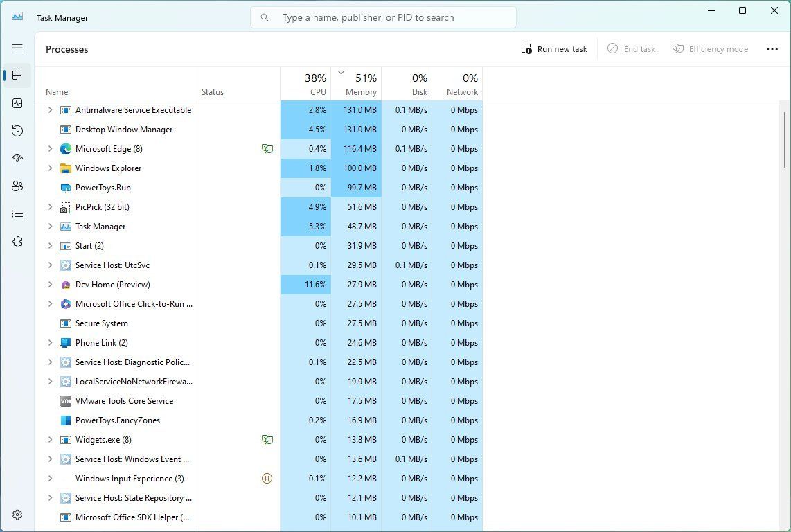
Task: Open Task Manager settings gear
Action: tap(17, 514)
